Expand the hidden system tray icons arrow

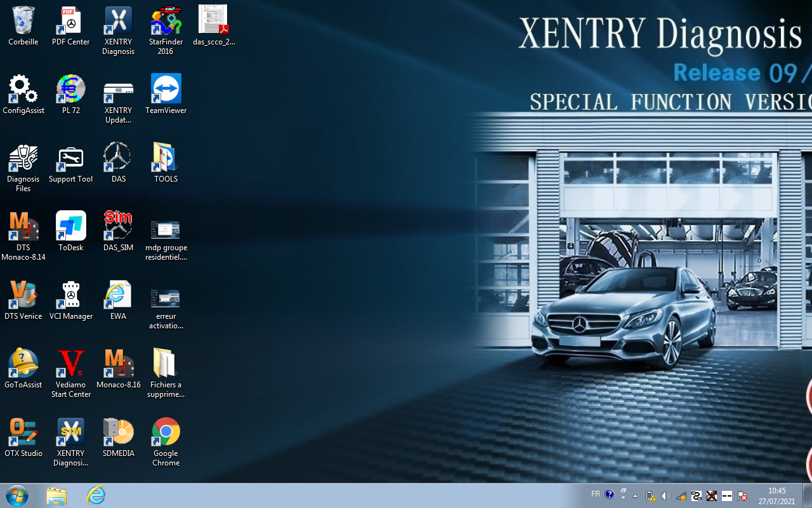pos(635,496)
